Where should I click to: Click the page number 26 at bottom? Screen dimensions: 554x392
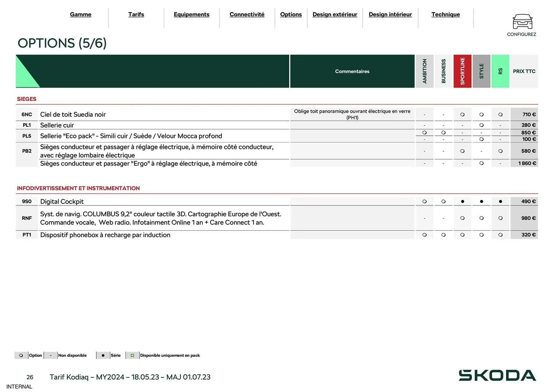(x=30, y=377)
